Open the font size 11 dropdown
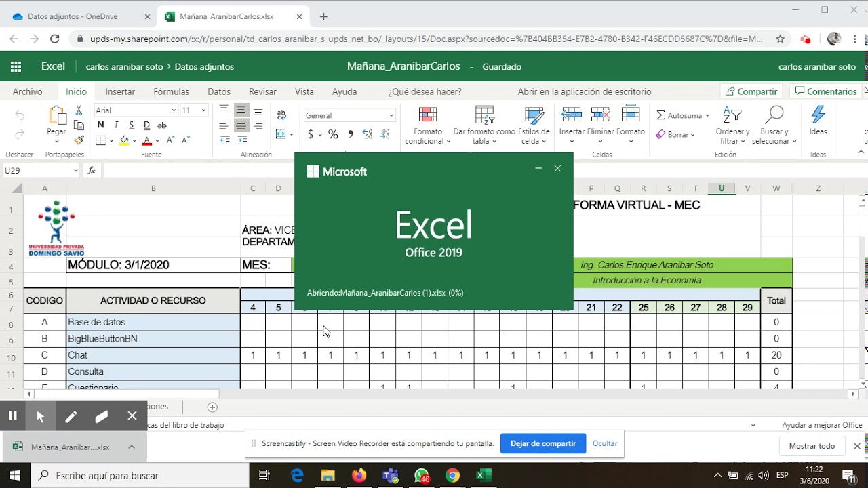 pos(203,110)
